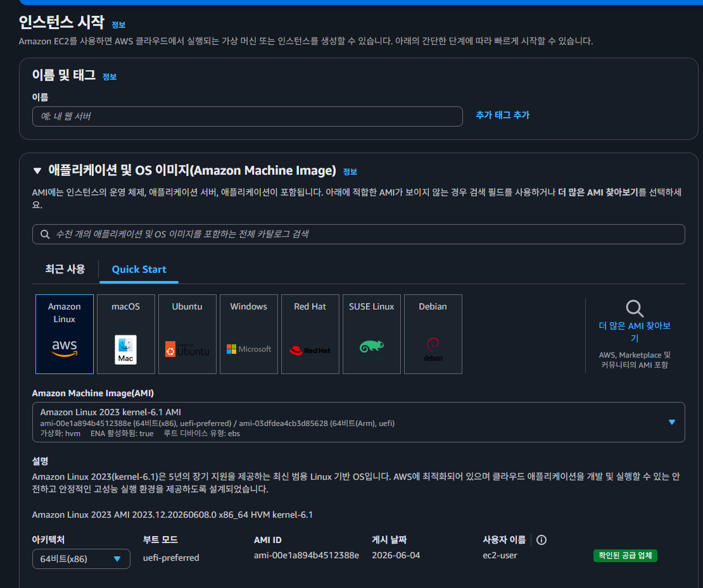The image size is (703, 588).
Task: Focus the AMI catalog search field
Action: click(x=358, y=234)
